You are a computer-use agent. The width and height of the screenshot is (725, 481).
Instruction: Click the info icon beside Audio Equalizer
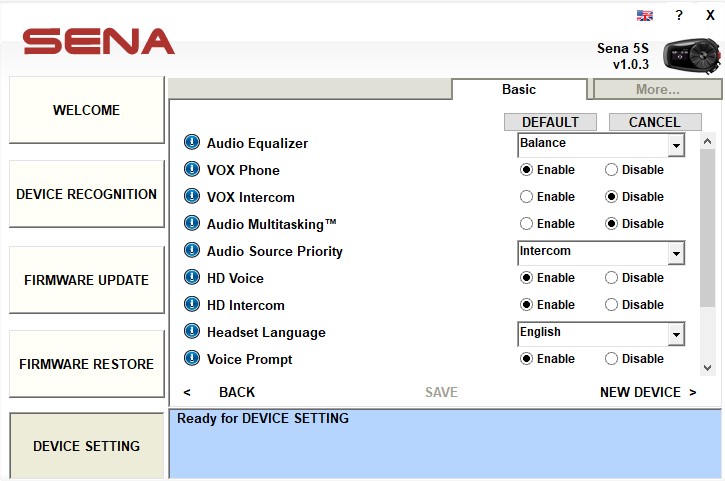(192, 143)
